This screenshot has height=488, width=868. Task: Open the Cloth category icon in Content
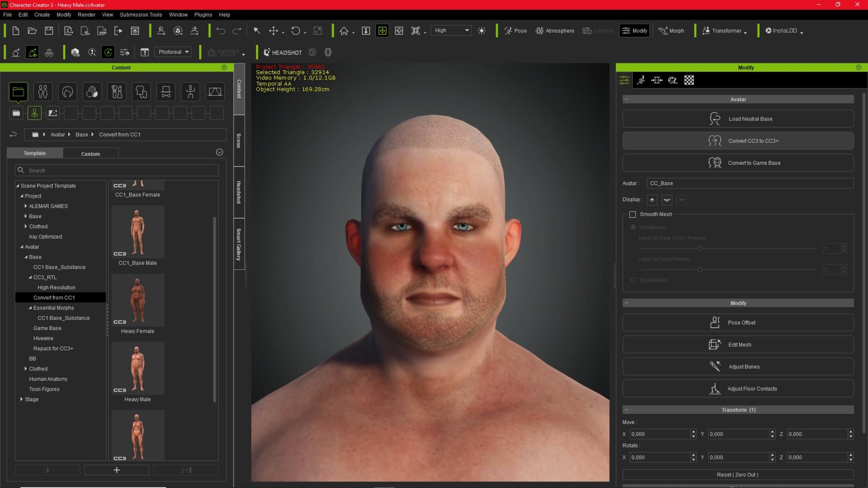click(141, 92)
